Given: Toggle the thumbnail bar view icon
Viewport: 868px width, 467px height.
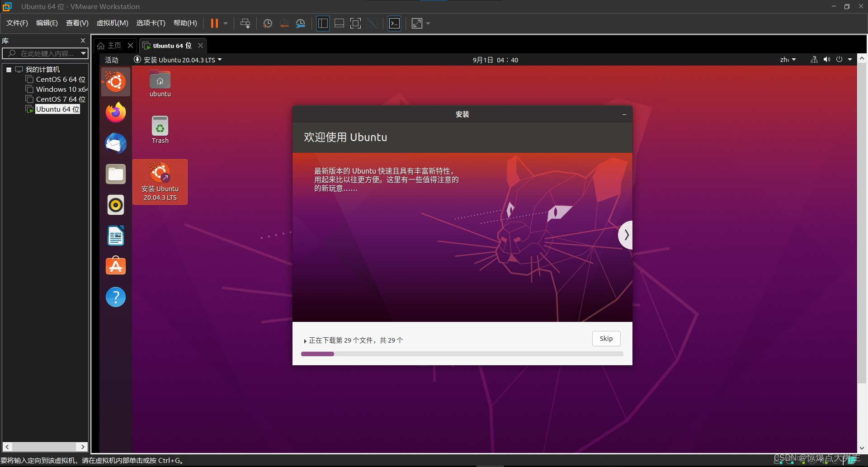Looking at the screenshot, I should pyautogui.click(x=339, y=23).
